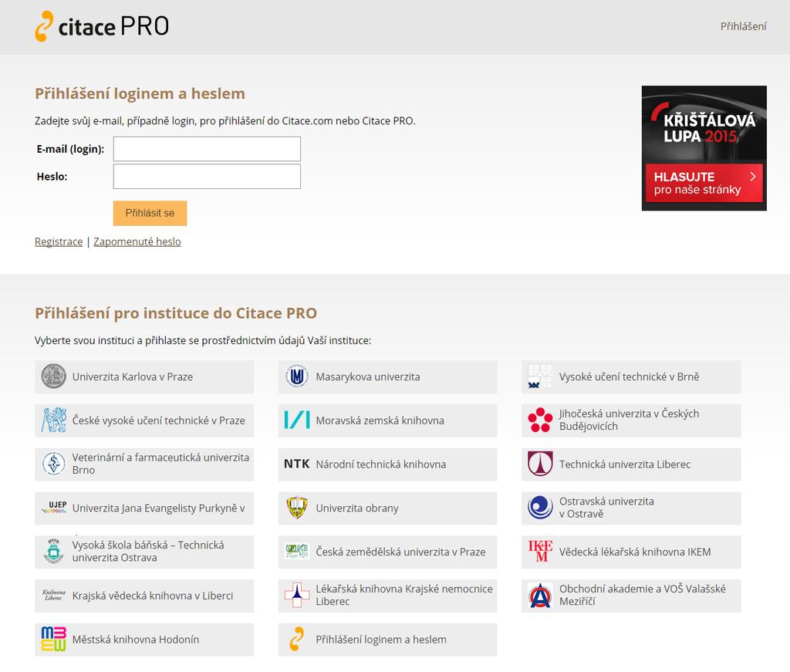Choose České vysoké učení technické v Praze
Screen dimensions: 790x672
coord(144,420)
